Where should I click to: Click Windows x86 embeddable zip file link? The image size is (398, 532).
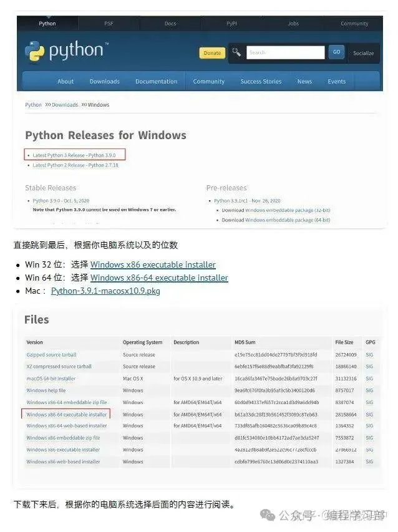click(63, 438)
